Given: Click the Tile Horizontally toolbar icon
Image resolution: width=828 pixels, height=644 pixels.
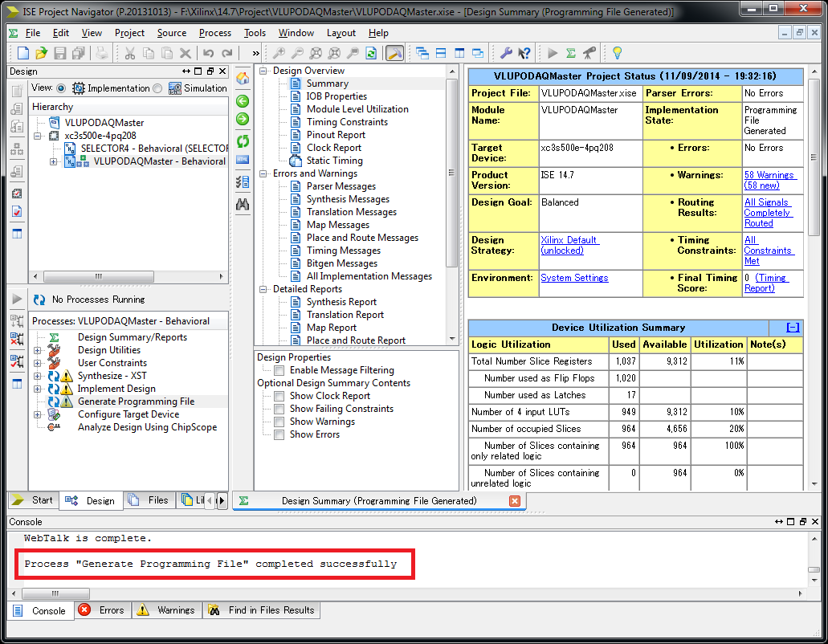Looking at the screenshot, I should coord(441,53).
